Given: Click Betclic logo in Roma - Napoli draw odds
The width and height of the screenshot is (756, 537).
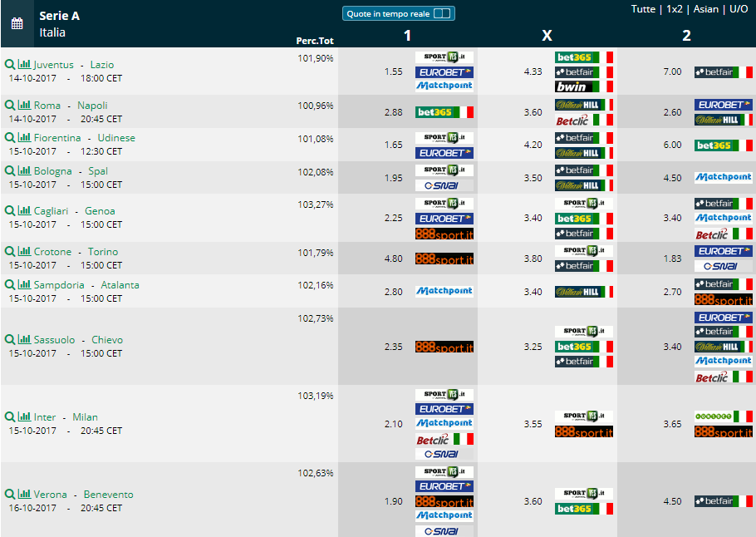Looking at the screenshot, I should tap(583, 121).
